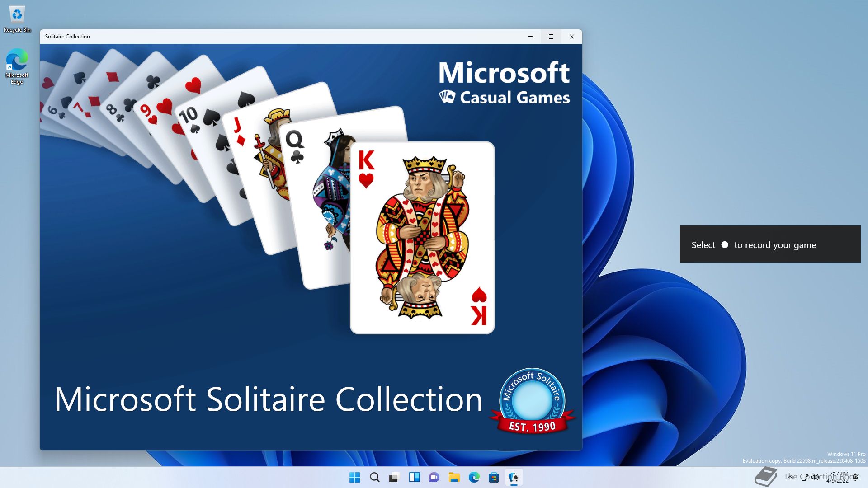Select the Solitaire Collection taskbar icon
Image resolution: width=868 pixels, height=488 pixels.
(x=514, y=477)
